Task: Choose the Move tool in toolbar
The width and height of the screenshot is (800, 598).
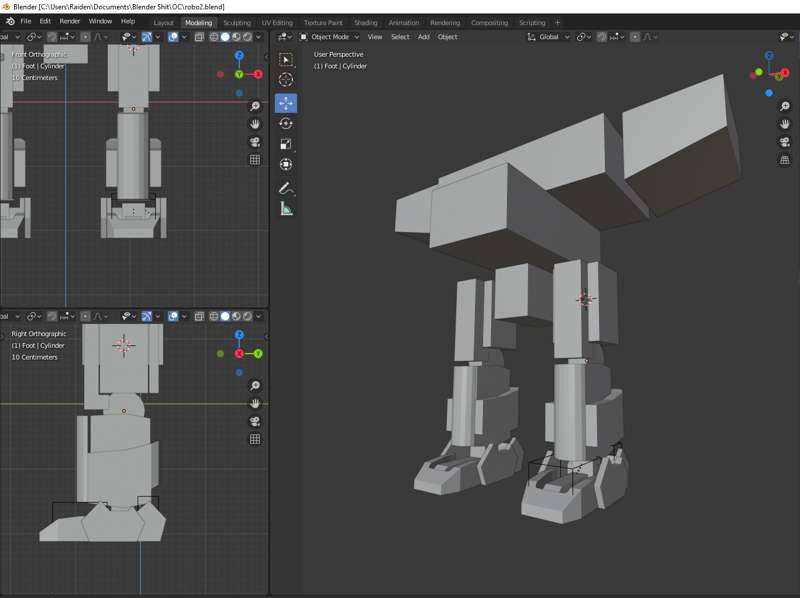Action: pos(286,103)
